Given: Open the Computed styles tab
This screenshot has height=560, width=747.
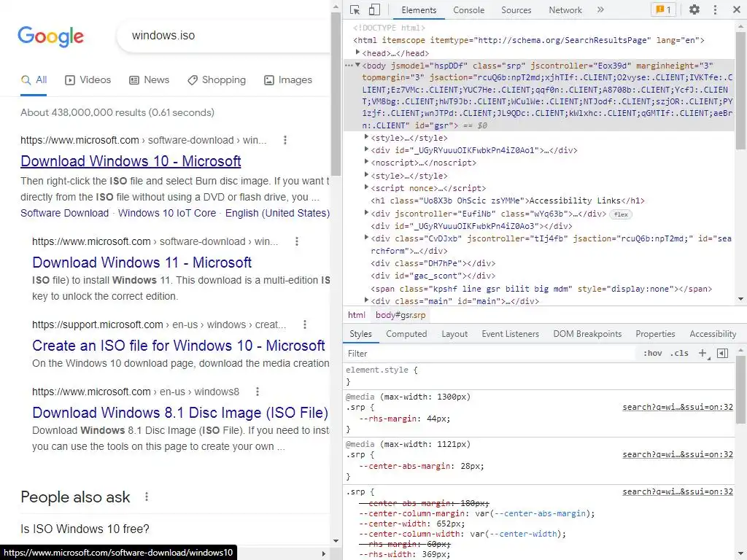Looking at the screenshot, I should (406, 334).
